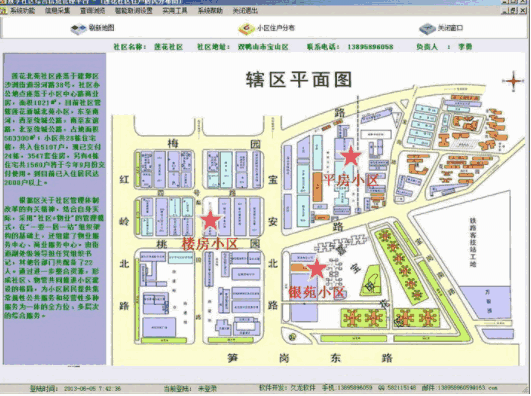Click the 莲花社区 community name value
531x396 pixels.
[x=169, y=47]
